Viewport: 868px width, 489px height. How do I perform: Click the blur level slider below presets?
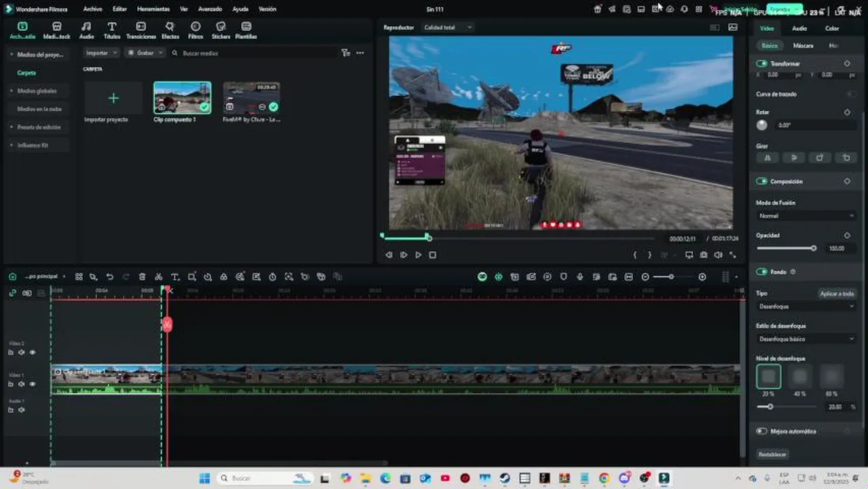[786, 407]
